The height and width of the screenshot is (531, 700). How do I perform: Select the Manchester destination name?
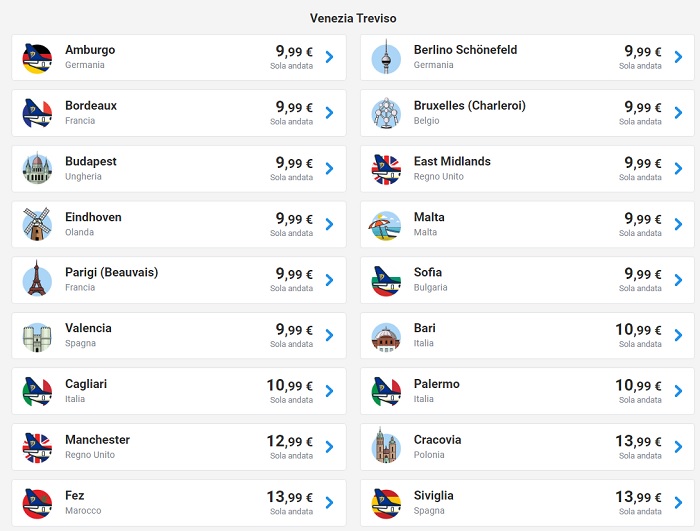coord(97,440)
